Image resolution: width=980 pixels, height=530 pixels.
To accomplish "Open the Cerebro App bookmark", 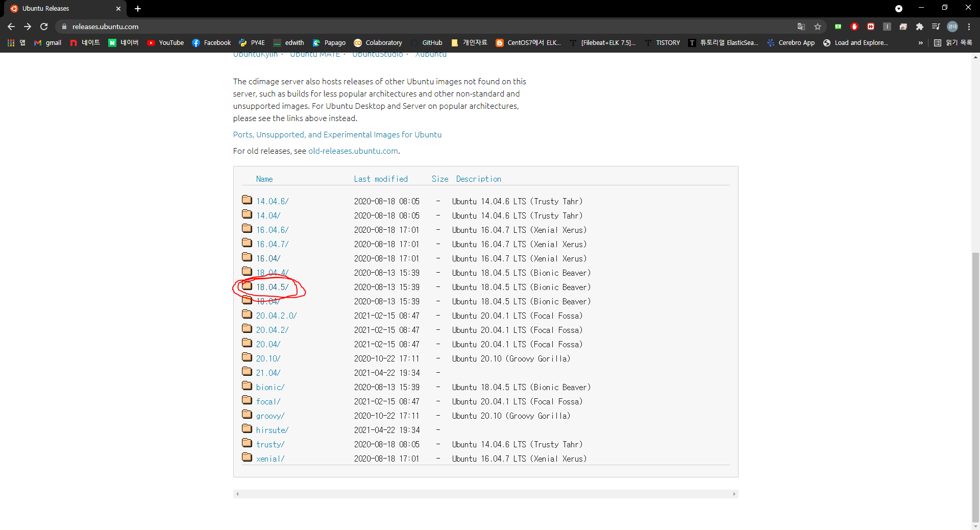I will click(791, 43).
